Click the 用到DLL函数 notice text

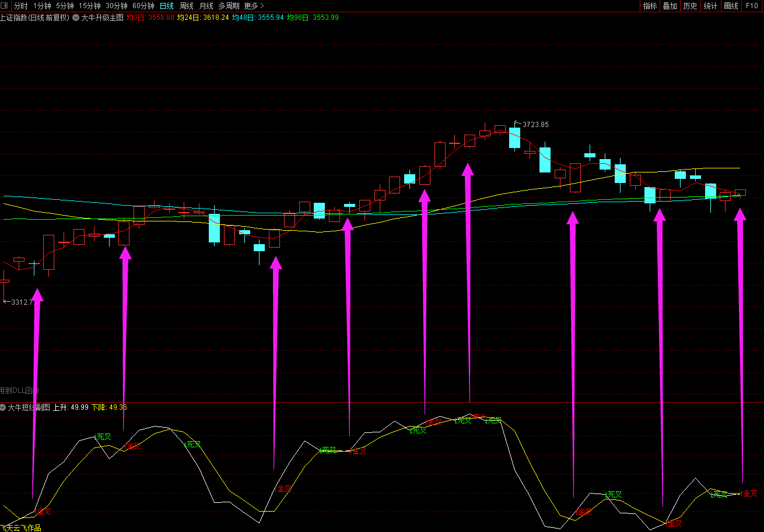click(20, 390)
